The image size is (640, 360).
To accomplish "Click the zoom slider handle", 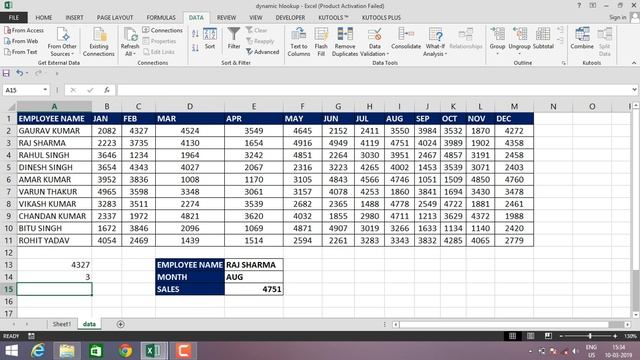I will click(x=590, y=336).
